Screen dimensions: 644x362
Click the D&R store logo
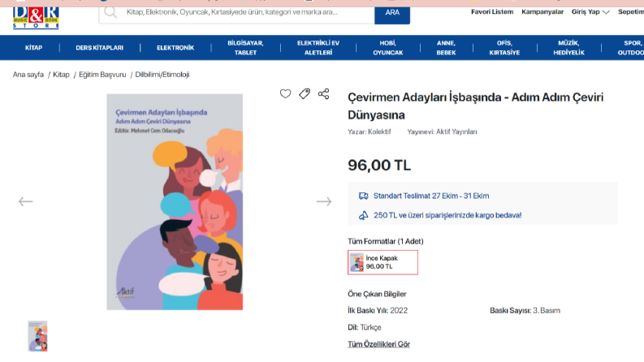click(x=36, y=18)
